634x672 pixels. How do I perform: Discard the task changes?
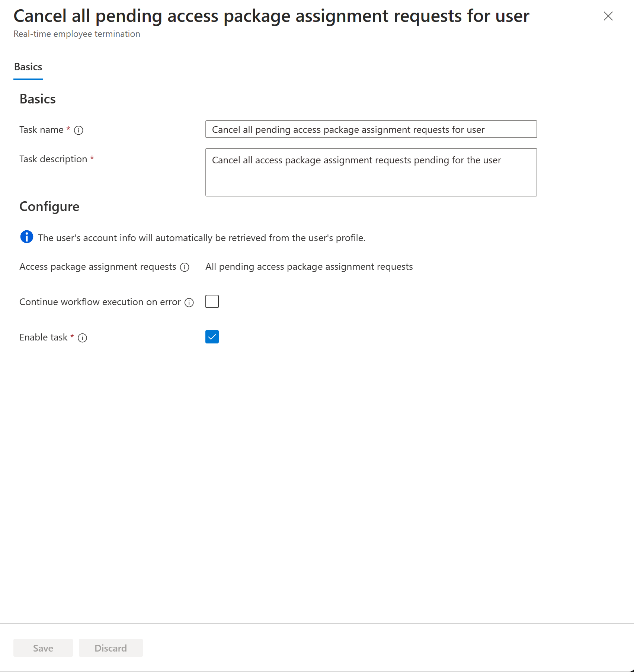point(111,648)
